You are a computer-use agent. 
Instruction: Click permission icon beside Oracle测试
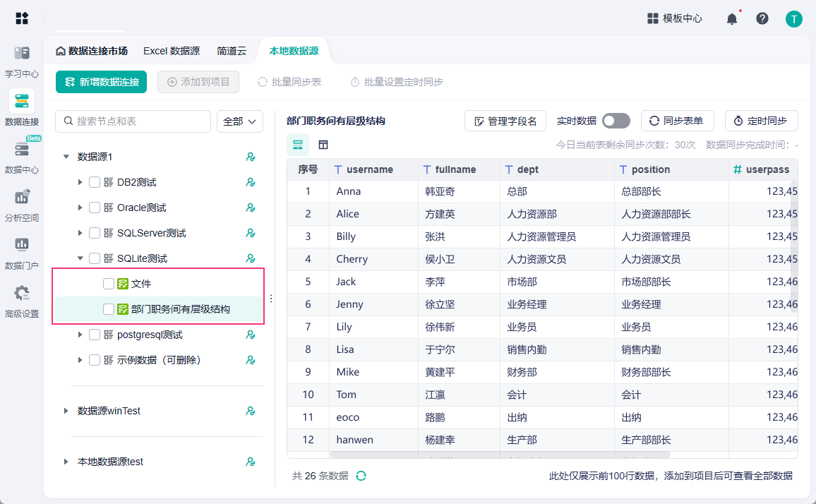click(251, 208)
